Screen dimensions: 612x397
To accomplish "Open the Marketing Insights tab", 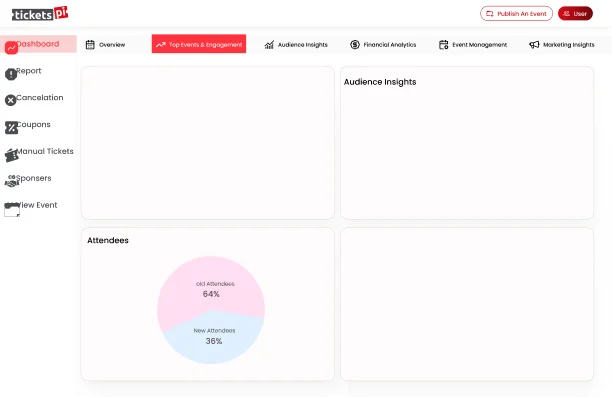I will click(562, 45).
